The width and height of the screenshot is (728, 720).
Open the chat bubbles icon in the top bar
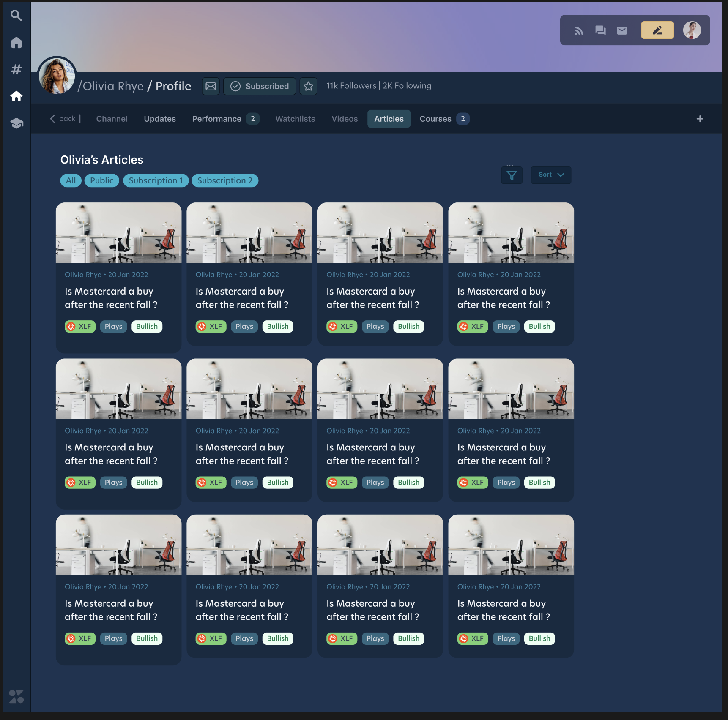coord(600,30)
